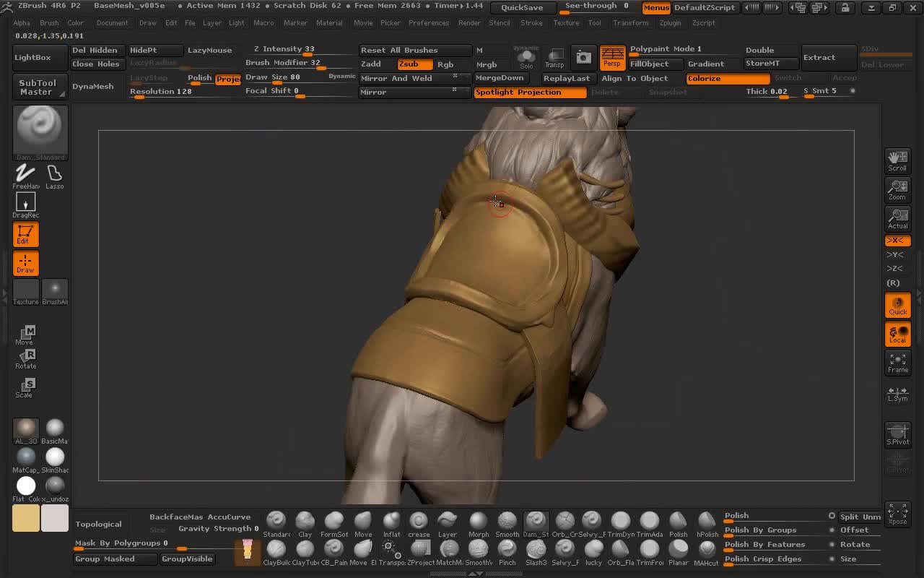This screenshot has height=578, width=924.
Task: Click the GroupVisible button
Action: click(187, 558)
